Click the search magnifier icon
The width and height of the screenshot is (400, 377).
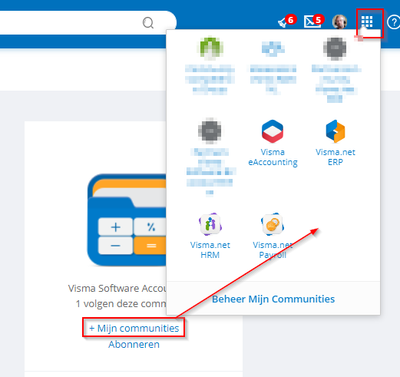click(x=148, y=23)
